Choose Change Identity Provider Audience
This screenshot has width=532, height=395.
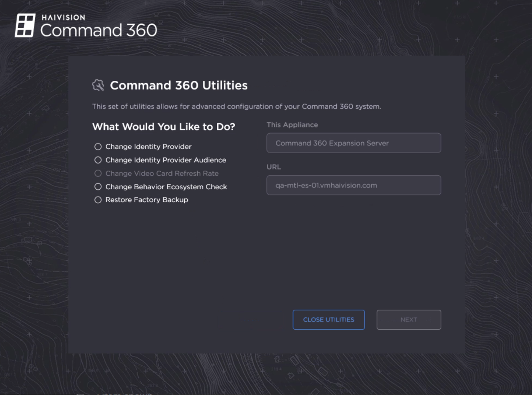pos(98,160)
